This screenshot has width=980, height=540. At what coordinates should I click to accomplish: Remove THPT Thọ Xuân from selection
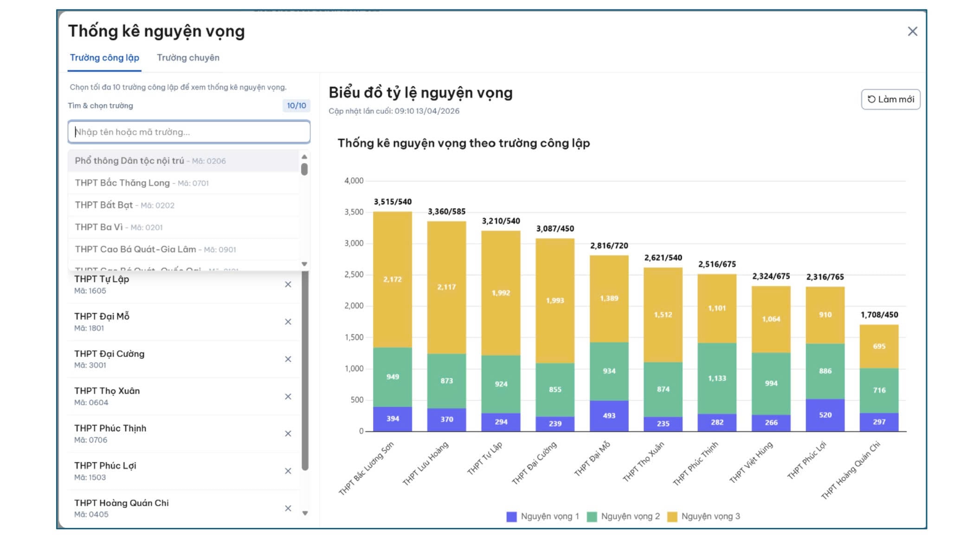tap(288, 397)
